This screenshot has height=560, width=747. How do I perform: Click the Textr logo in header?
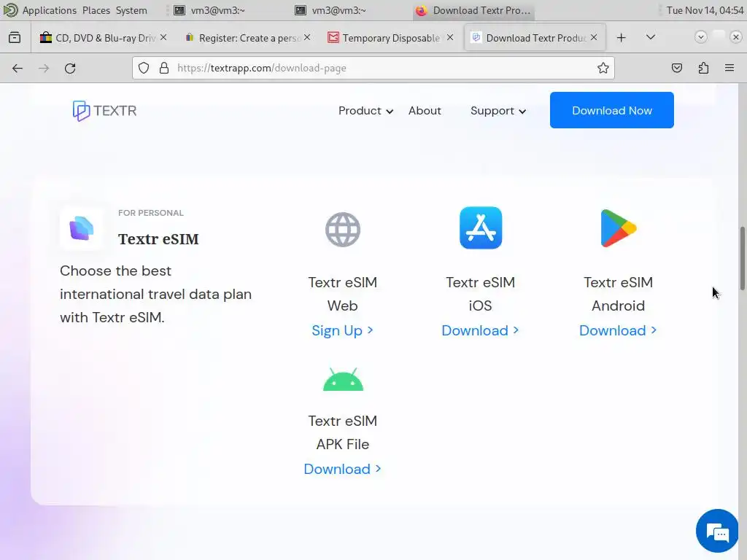point(104,111)
